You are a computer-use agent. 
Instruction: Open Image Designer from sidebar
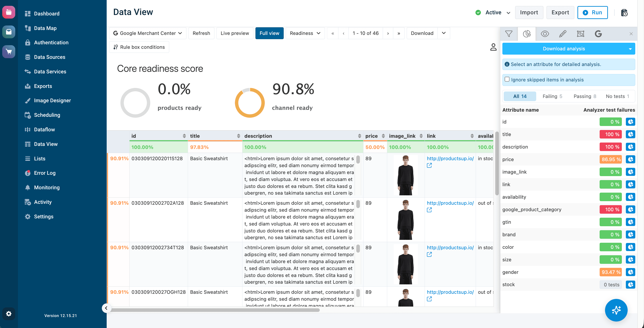[x=52, y=100]
